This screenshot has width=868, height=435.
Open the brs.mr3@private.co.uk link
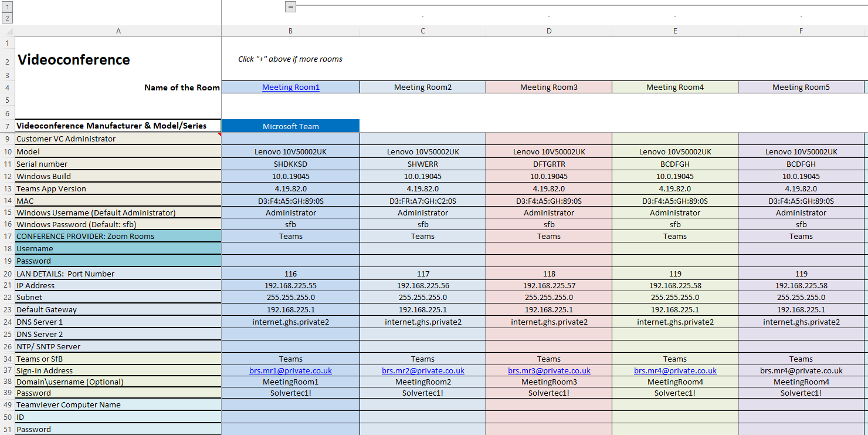[x=549, y=371]
